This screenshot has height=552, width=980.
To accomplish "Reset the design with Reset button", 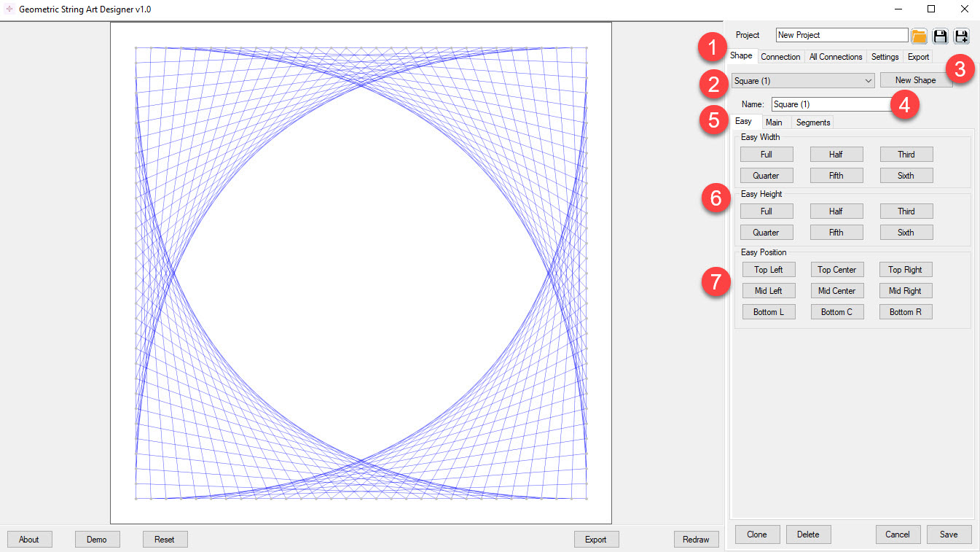I will [x=165, y=540].
